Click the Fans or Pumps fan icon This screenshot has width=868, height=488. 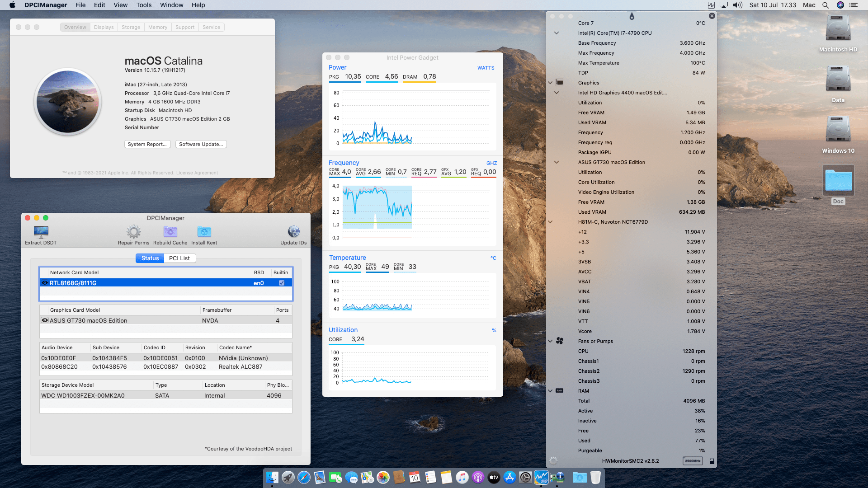click(x=560, y=341)
